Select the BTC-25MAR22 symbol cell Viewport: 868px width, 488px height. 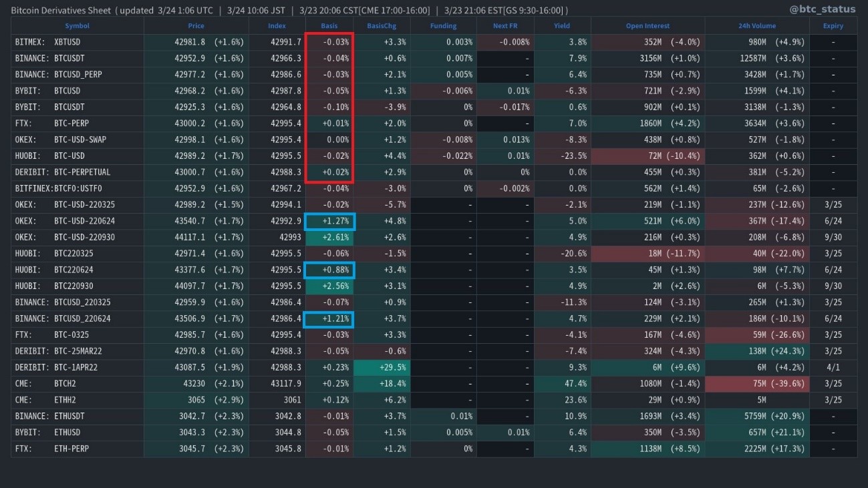coord(78,351)
